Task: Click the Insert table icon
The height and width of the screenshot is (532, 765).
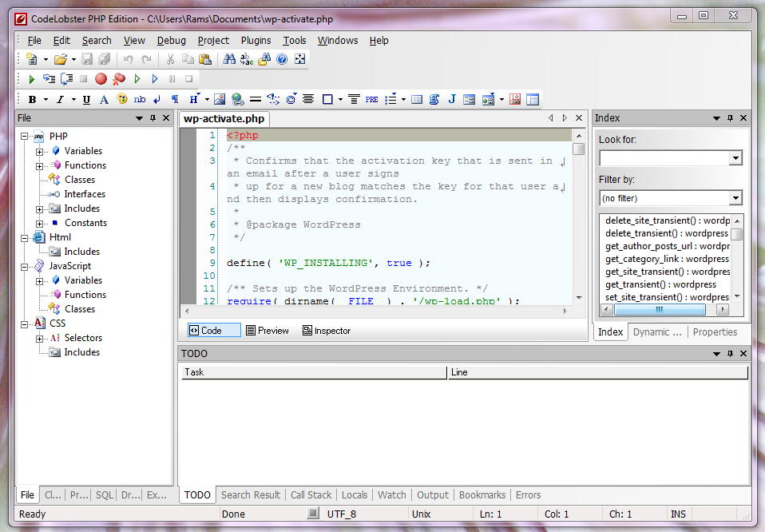Action: [417, 100]
